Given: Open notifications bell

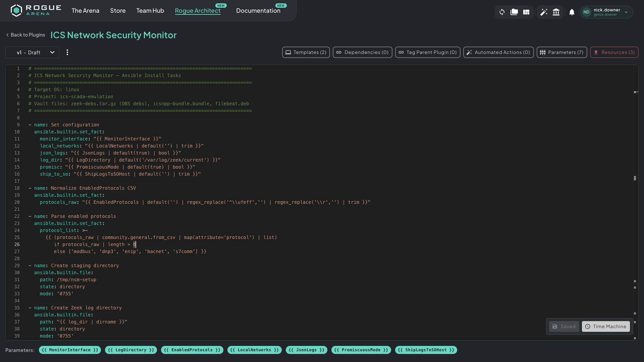Looking at the screenshot, I should pyautogui.click(x=572, y=12).
